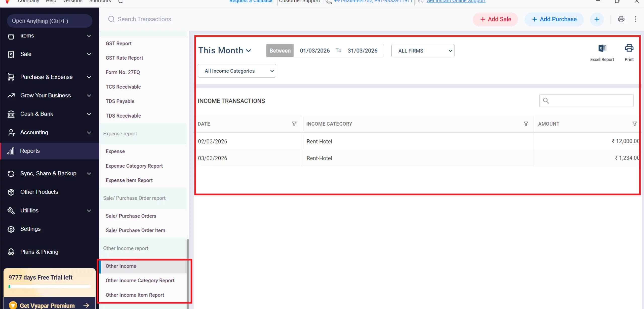Click the Print icon in the report area
This screenshot has width=644, height=309.
(629, 48)
